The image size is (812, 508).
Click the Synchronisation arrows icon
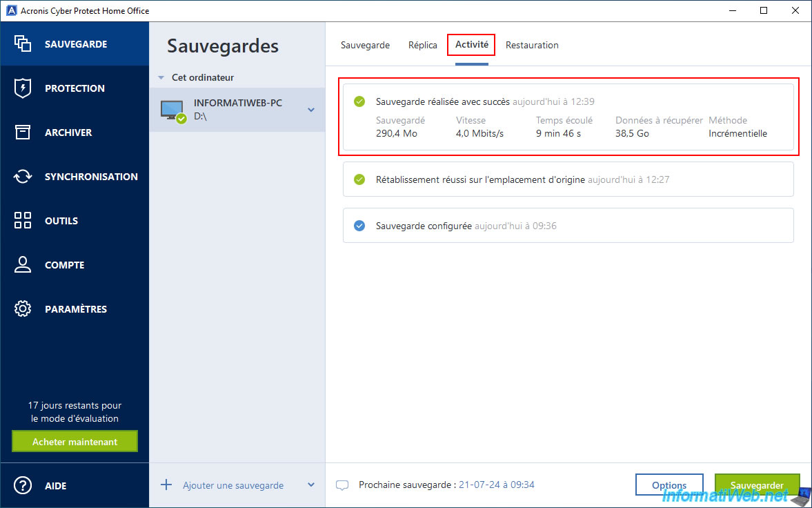pos(22,176)
